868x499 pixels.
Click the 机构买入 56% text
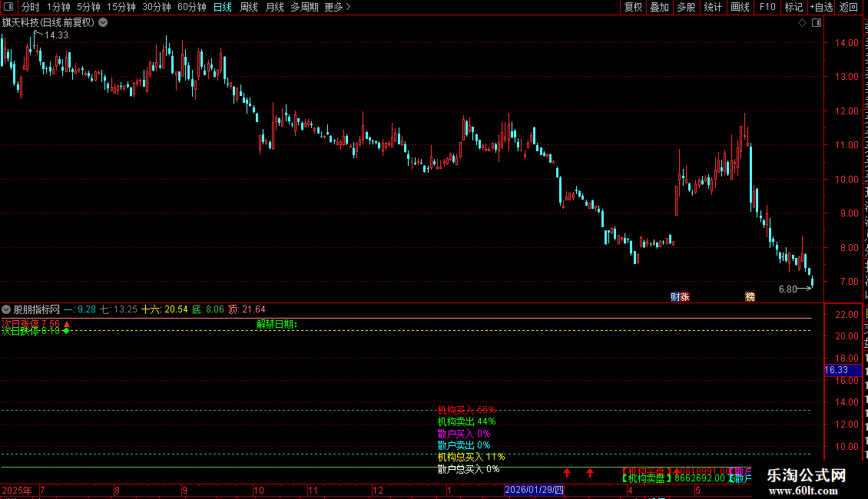point(467,410)
